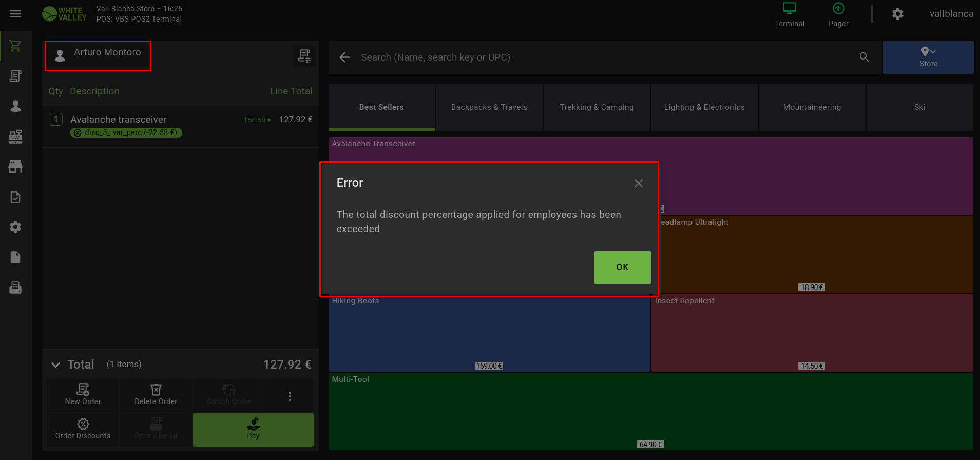Image resolution: width=980 pixels, height=460 pixels.
Task: Click the top-right settings gear icon
Action: (x=897, y=14)
